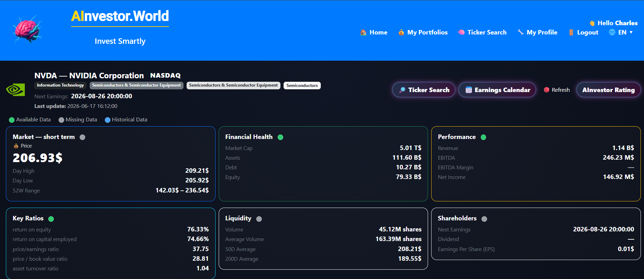
Task: Click the Information Technology tag
Action: tap(60, 85)
